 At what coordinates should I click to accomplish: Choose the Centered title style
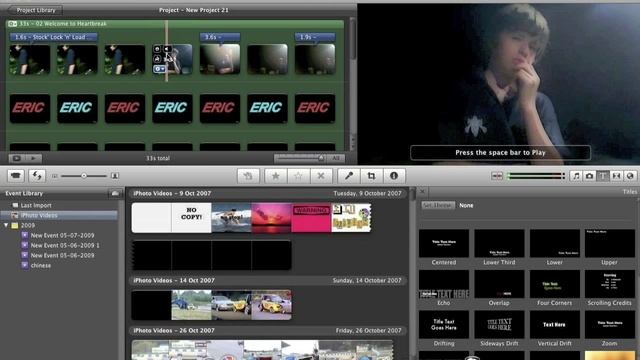[x=444, y=247]
